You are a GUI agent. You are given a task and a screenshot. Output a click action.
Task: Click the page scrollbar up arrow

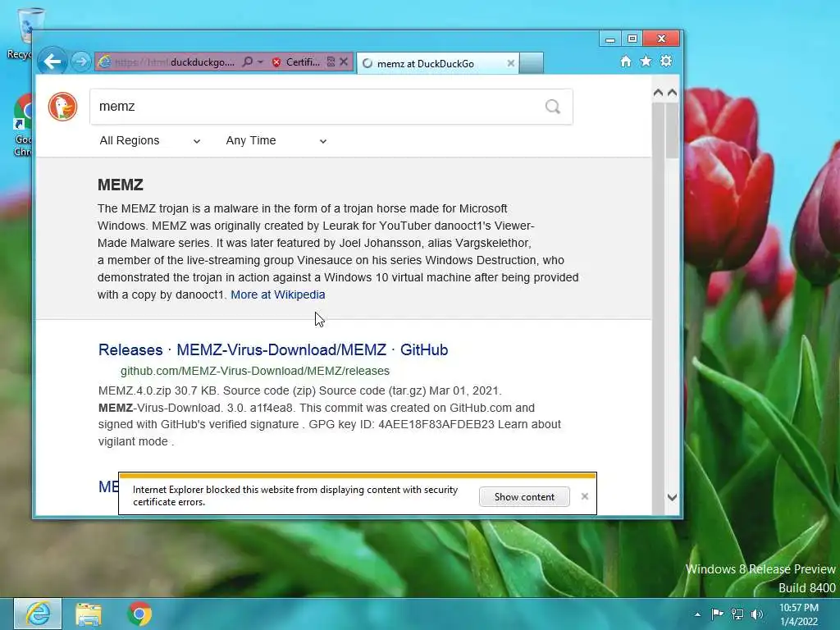tap(672, 93)
